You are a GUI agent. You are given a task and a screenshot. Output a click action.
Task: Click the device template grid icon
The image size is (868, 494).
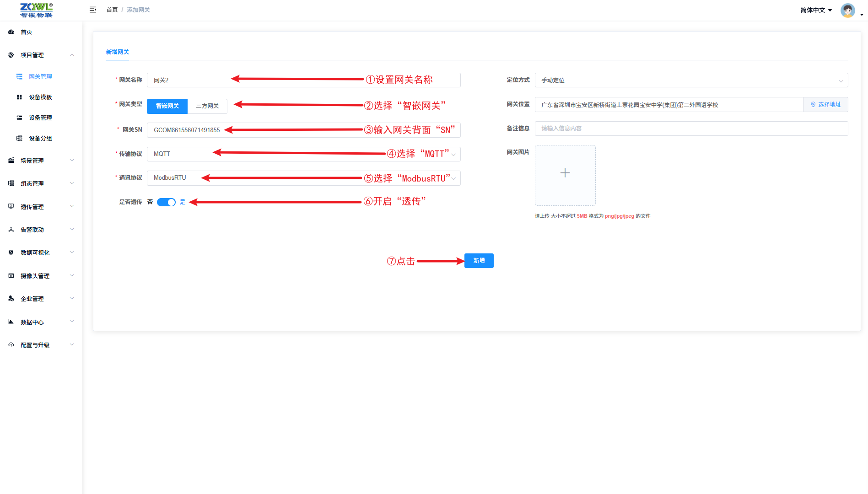pos(19,97)
